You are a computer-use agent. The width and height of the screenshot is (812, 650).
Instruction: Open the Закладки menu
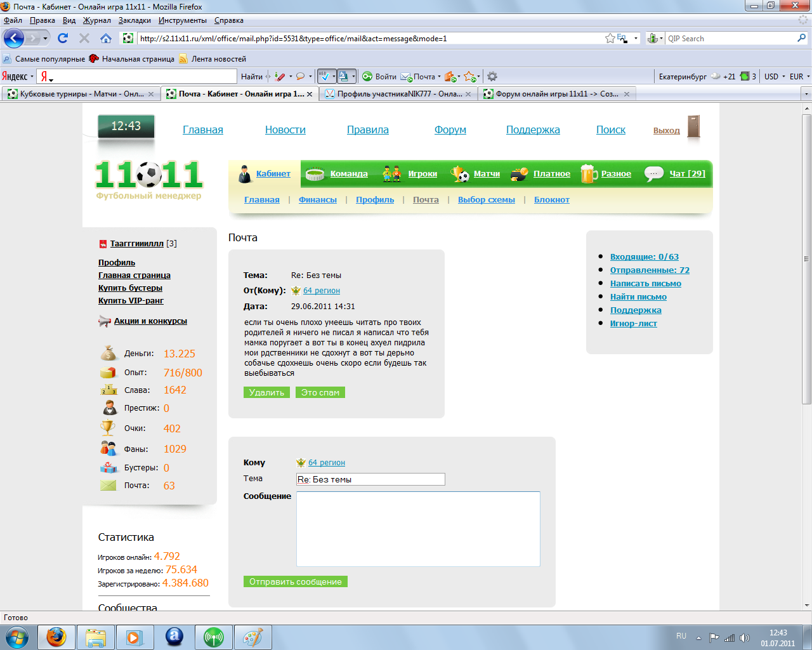click(x=134, y=20)
